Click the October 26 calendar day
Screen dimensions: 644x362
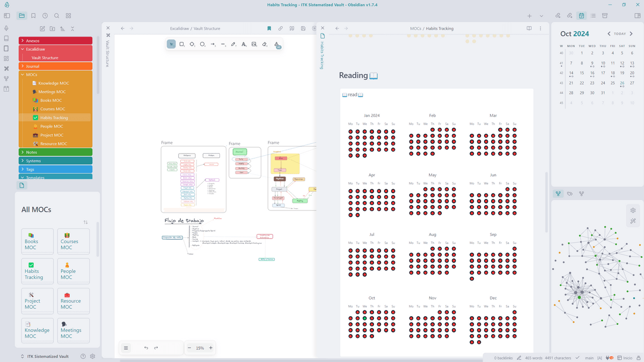pos(621,83)
